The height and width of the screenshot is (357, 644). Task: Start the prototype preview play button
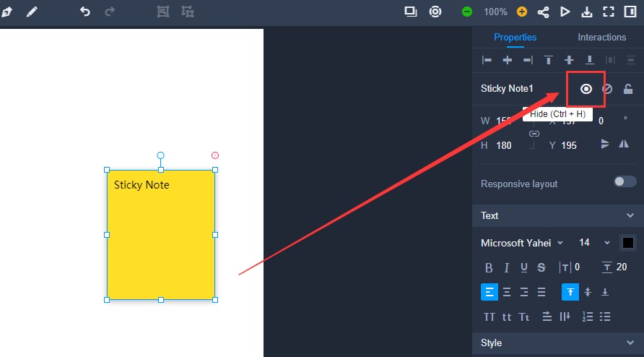coord(565,12)
